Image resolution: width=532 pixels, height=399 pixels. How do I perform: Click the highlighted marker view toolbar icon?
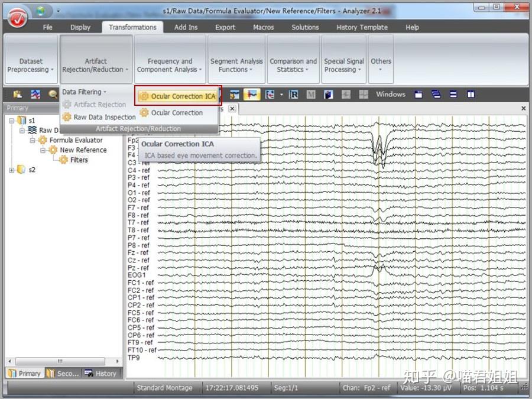(252, 95)
